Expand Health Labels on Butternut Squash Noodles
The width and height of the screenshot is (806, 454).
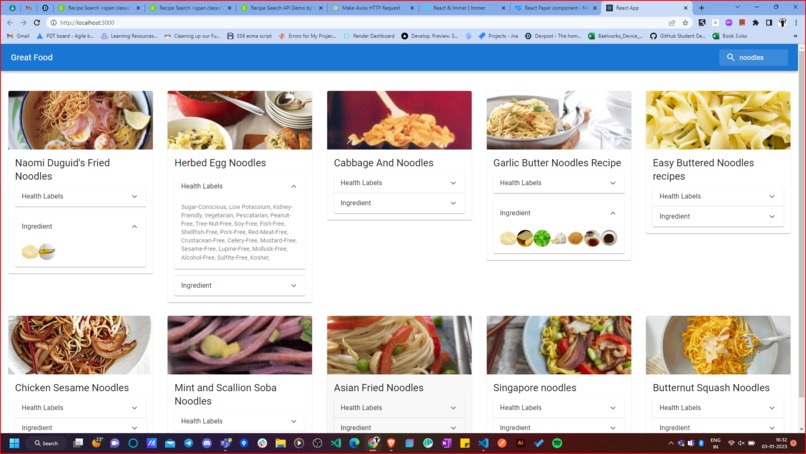[718, 408]
